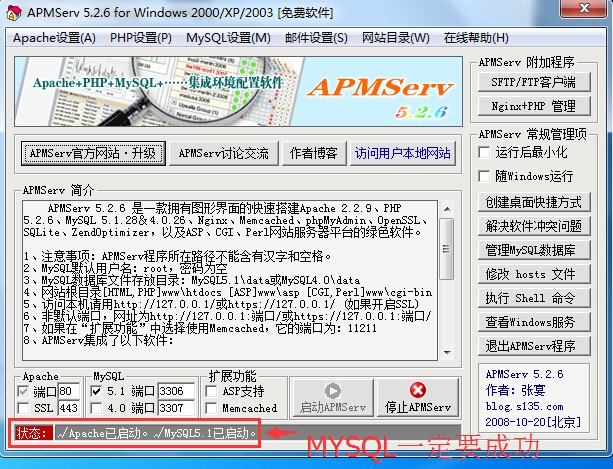Viewport: 613px width, 469px height.
Task: Enable Memcached checkbox
Action: 212,408
